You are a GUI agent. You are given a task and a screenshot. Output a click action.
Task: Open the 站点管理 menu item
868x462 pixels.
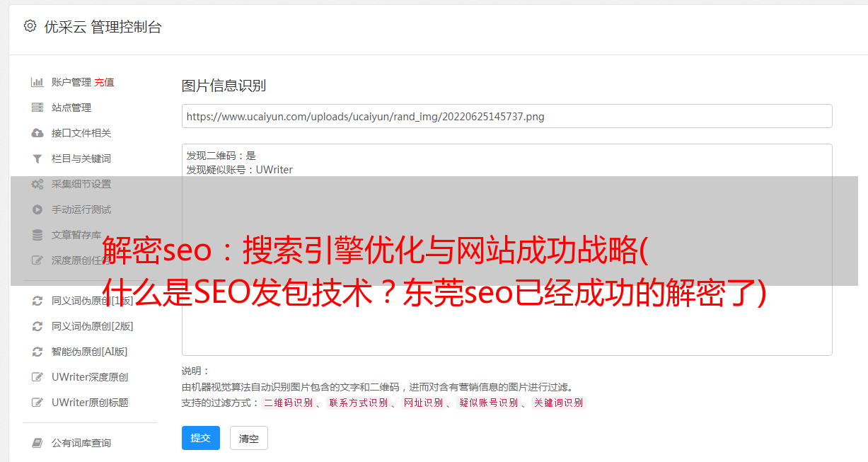(71, 108)
